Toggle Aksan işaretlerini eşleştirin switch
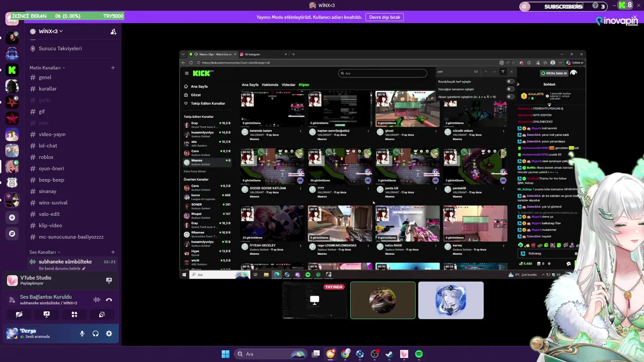644x362 pixels. 510,97
